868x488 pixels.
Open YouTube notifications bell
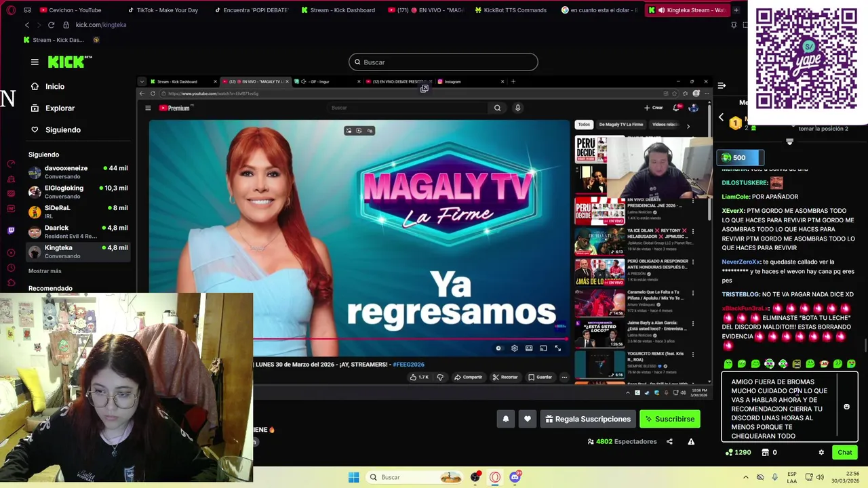676,108
